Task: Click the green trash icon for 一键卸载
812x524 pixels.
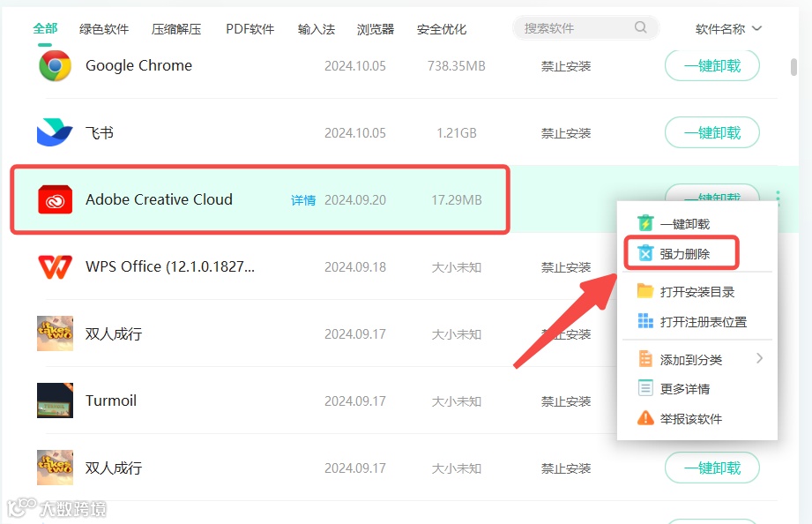Action: click(645, 223)
